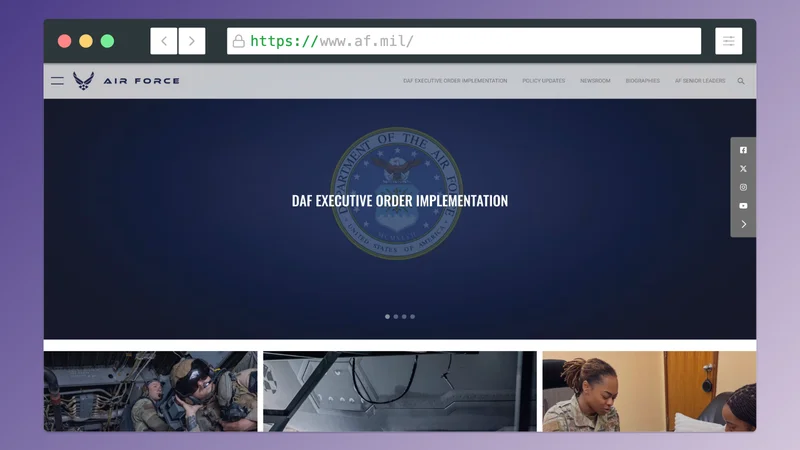Open the Air Force Facebook page icon
This screenshot has height=450, width=800.
pyautogui.click(x=743, y=150)
